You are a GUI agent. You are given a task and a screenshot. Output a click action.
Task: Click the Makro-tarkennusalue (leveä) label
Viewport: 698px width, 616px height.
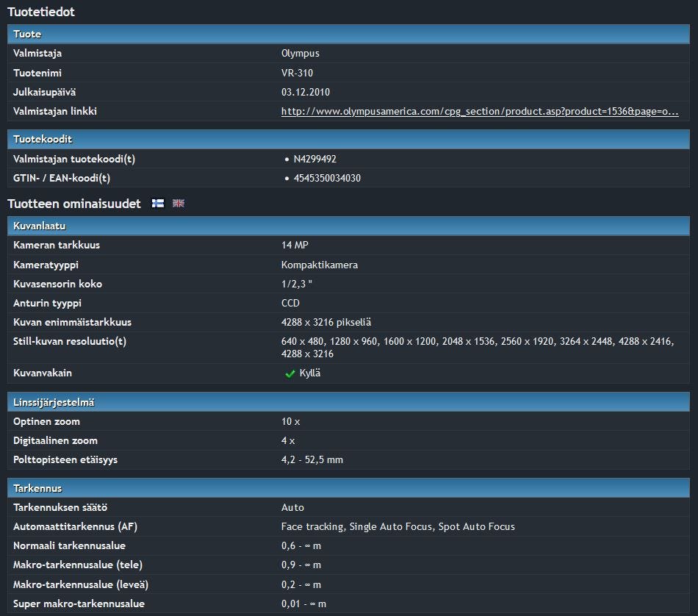81,584
